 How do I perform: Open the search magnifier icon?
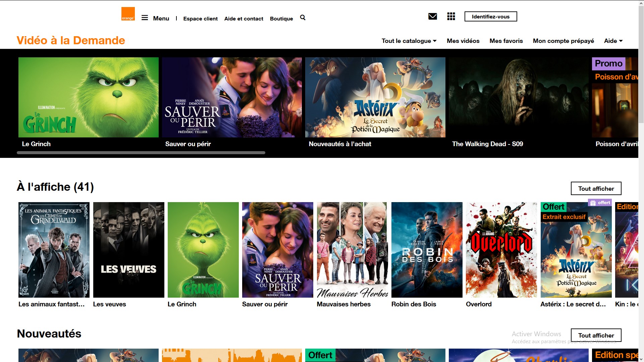click(303, 17)
